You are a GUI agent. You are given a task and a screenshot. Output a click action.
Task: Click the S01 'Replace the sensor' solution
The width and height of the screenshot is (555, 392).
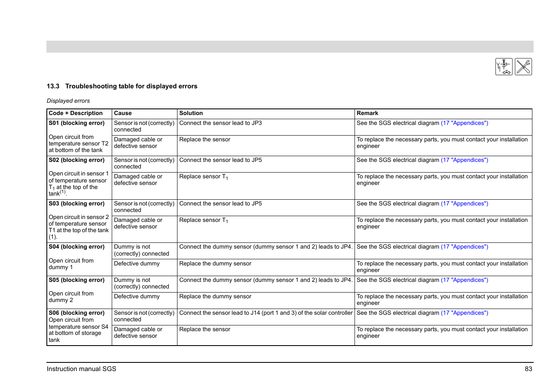click(205, 139)
